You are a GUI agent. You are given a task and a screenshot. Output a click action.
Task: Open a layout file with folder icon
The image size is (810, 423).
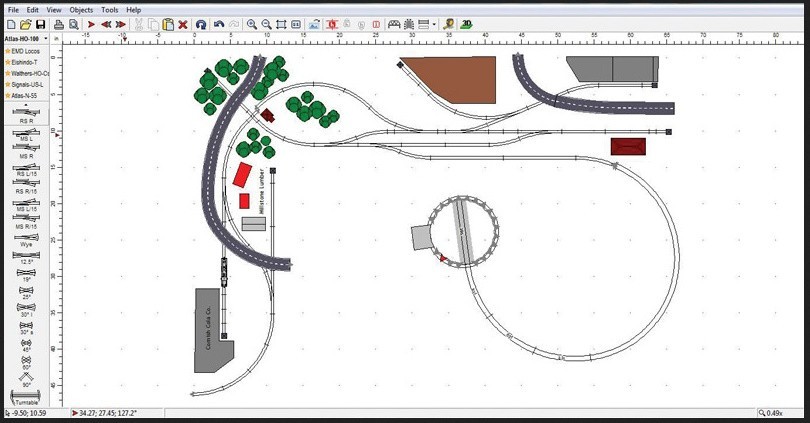25,23
